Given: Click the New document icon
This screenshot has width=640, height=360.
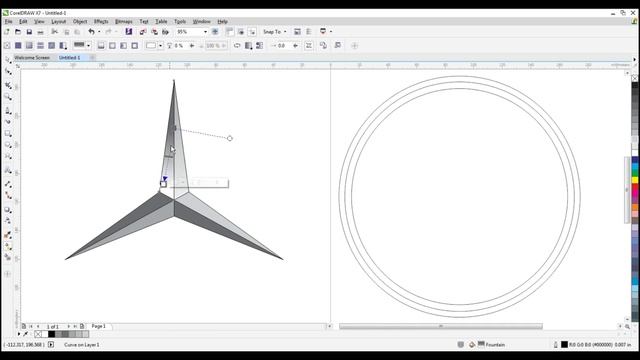Looking at the screenshot, I should [7, 31].
